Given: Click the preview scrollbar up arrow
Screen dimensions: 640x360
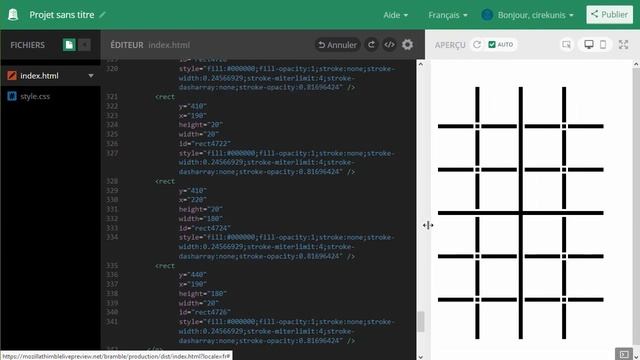Looking at the screenshot, I should pos(636,64).
